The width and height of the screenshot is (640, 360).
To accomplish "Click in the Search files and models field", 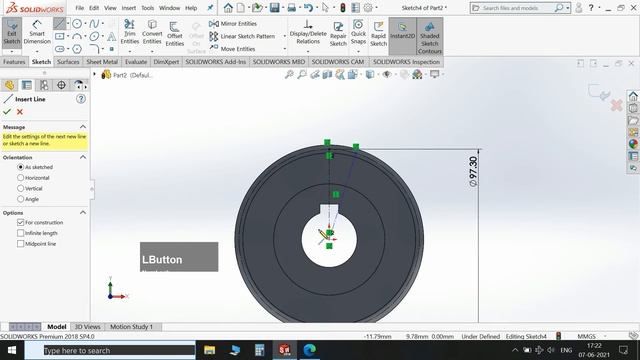I will (x=516, y=8).
